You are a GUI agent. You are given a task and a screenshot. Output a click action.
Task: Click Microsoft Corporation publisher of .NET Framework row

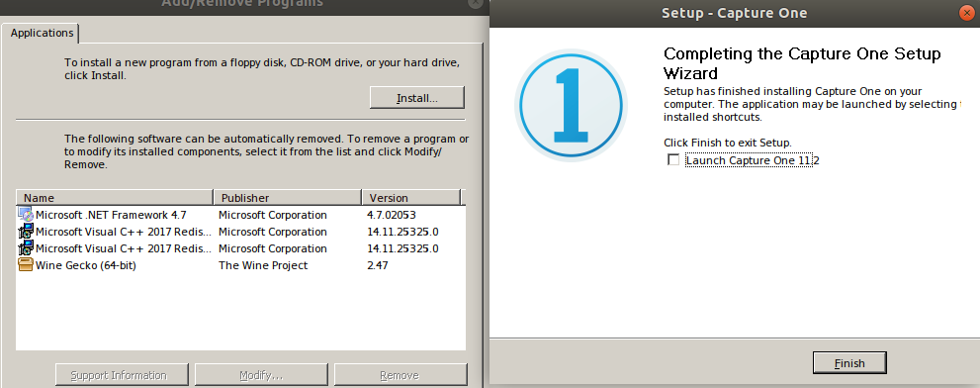point(273,215)
